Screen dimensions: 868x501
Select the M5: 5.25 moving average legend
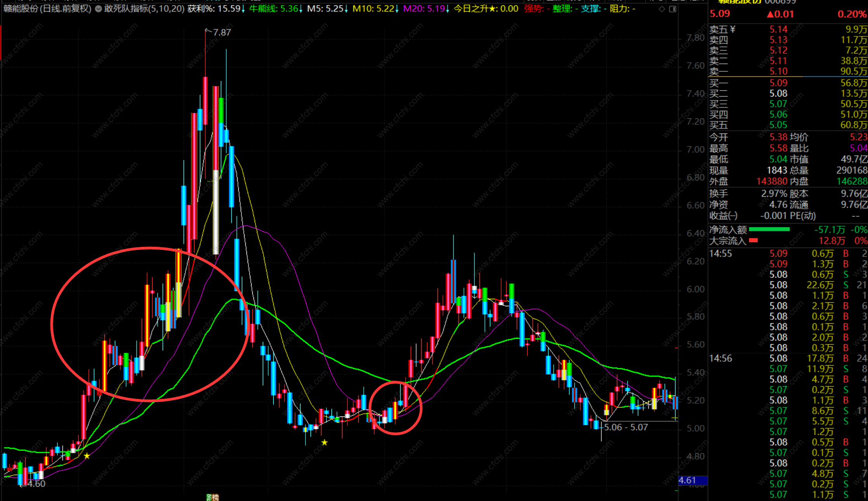325,9
